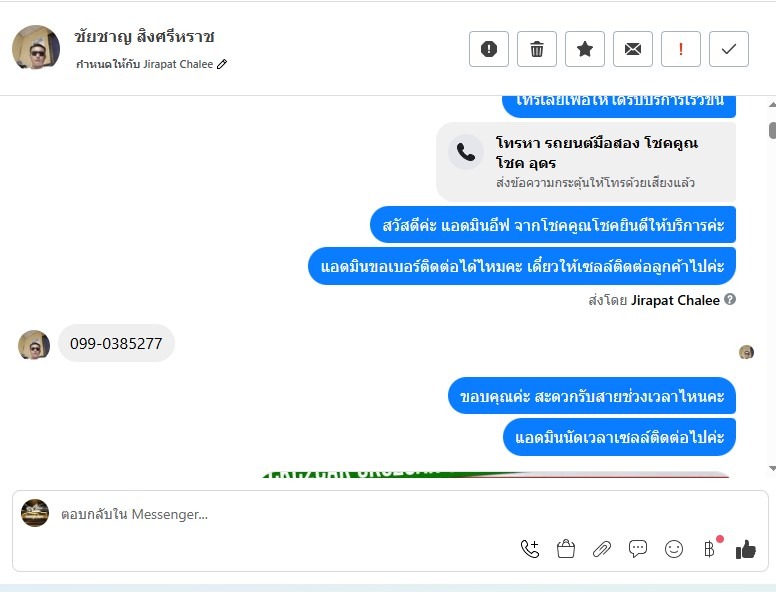This screenshot has width=776, height=592.
Task: Click the call card's phone icon
Action: click(466, 152)
